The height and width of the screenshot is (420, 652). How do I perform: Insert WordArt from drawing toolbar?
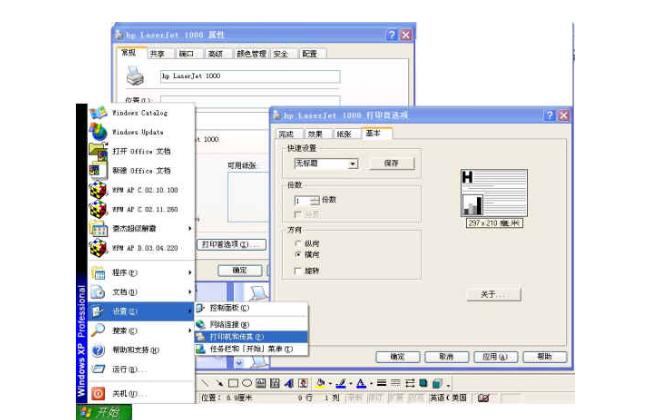[289, 383]
